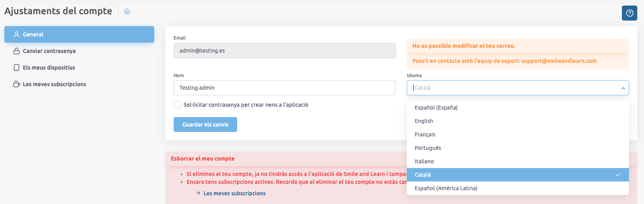The width and height of the screenshot is (644, 204).
Task: Click the home icon beside the page title
Action: click(127, 11)
